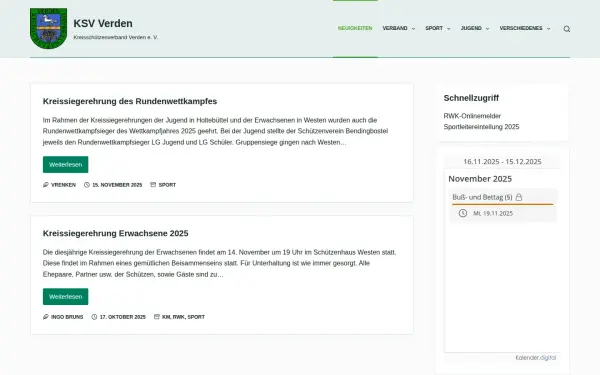The width and height of the screenshot is (600, 375).
Task: Click the 16.11.2025 - 15.12.2025 date range
Action: (502, 161)
